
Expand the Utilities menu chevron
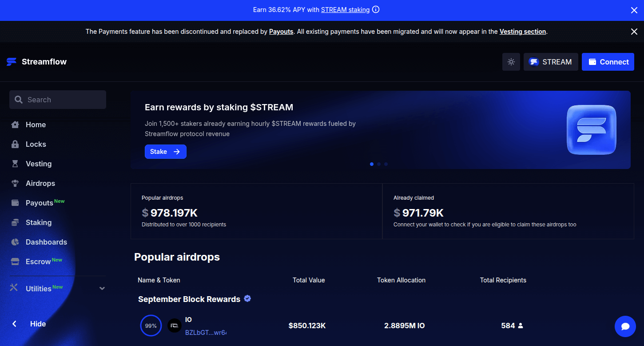102,288
